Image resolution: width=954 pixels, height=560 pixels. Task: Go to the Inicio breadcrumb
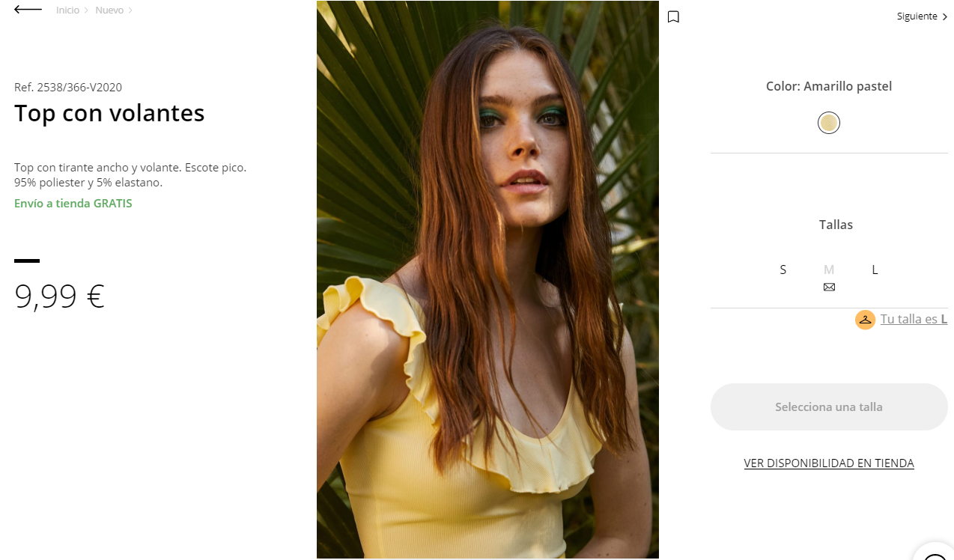pos(67,10)
